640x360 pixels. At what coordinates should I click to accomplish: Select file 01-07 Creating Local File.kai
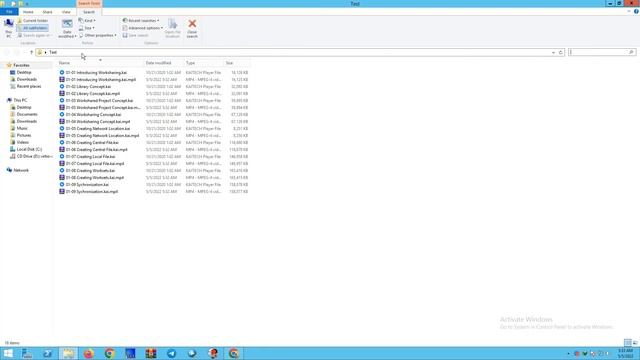[90, 156]
